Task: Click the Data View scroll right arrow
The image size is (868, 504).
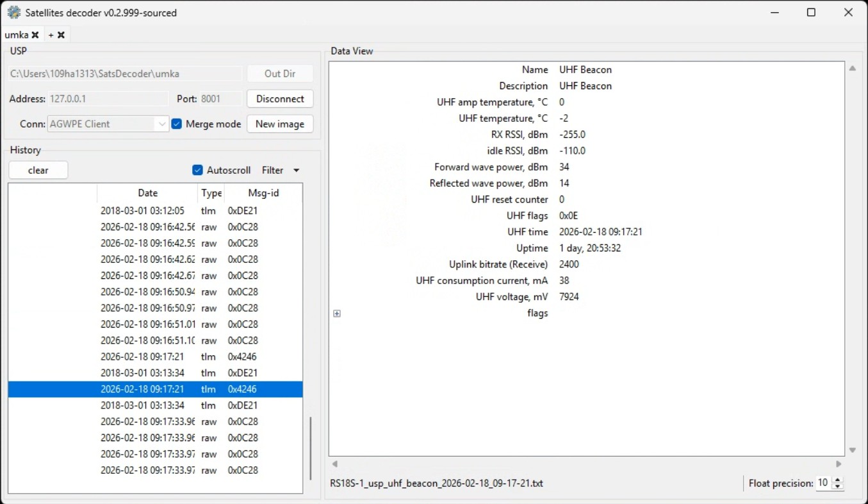Action: pyautogui.click(x=839, y=464)
